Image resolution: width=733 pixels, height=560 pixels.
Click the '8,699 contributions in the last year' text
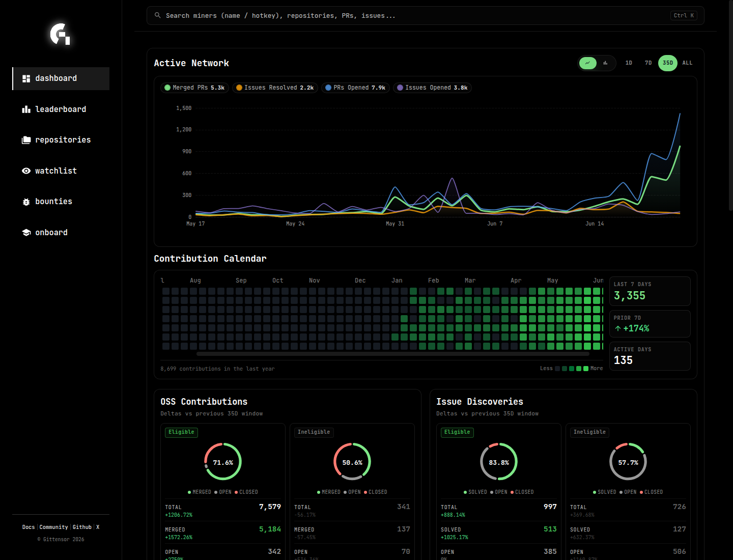click(217, 369)
